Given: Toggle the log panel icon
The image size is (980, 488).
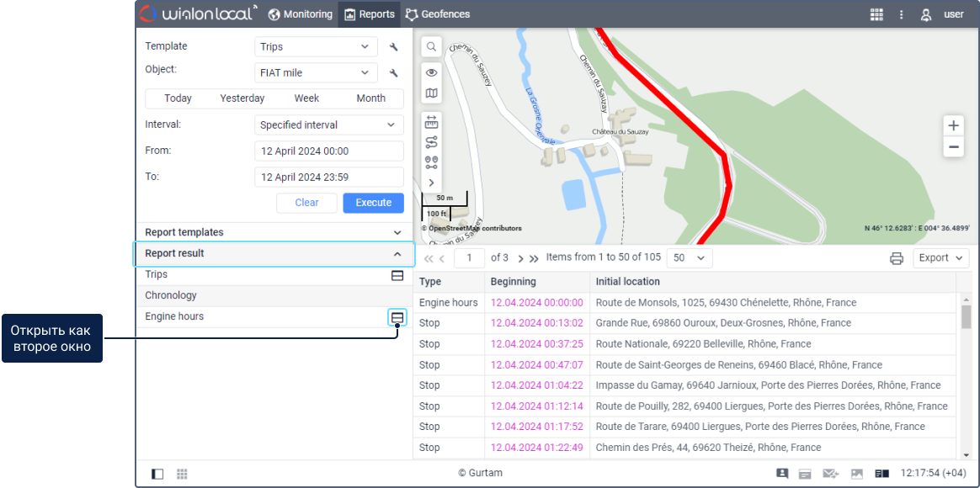Looking at the screenshot, I should coord(881,474).
